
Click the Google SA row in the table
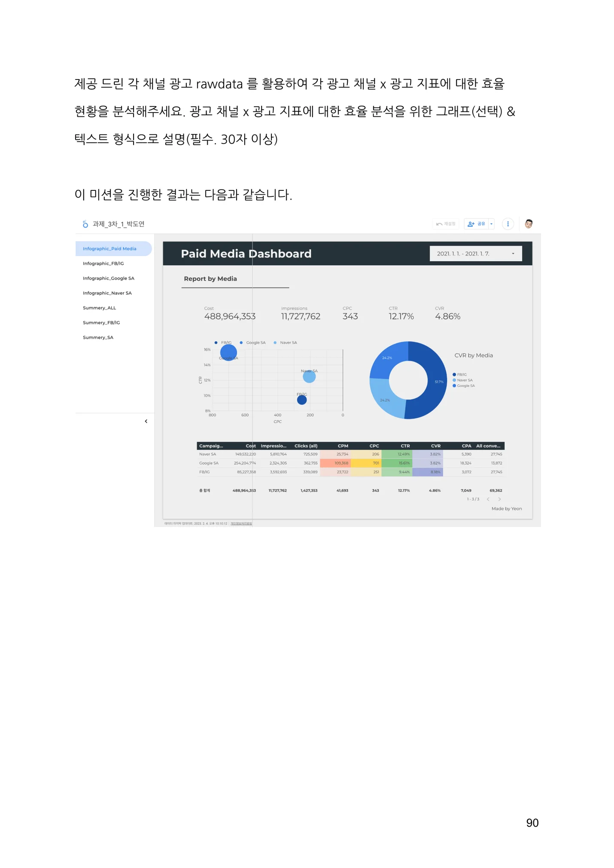click(x=350, y=463)
